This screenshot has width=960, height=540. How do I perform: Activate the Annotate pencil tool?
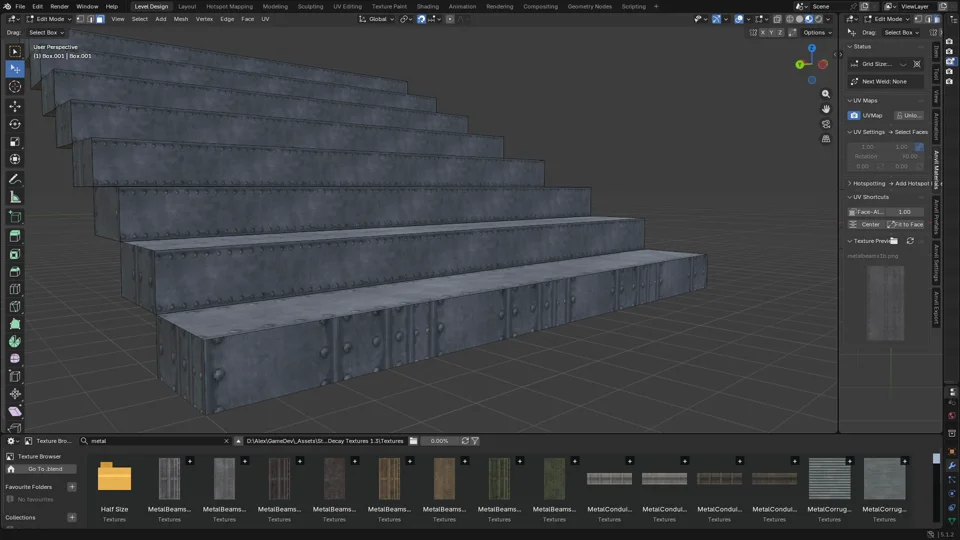tap(15, 179)
